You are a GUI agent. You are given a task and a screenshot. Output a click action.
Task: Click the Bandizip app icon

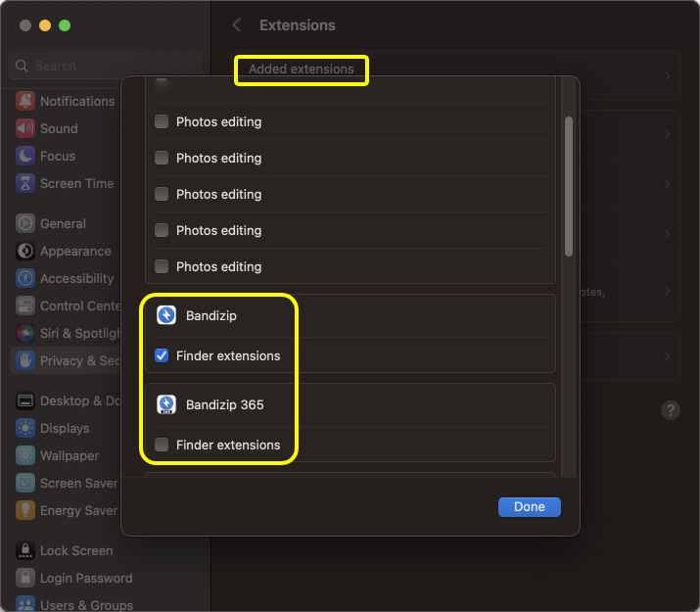[x=166, y=316]
